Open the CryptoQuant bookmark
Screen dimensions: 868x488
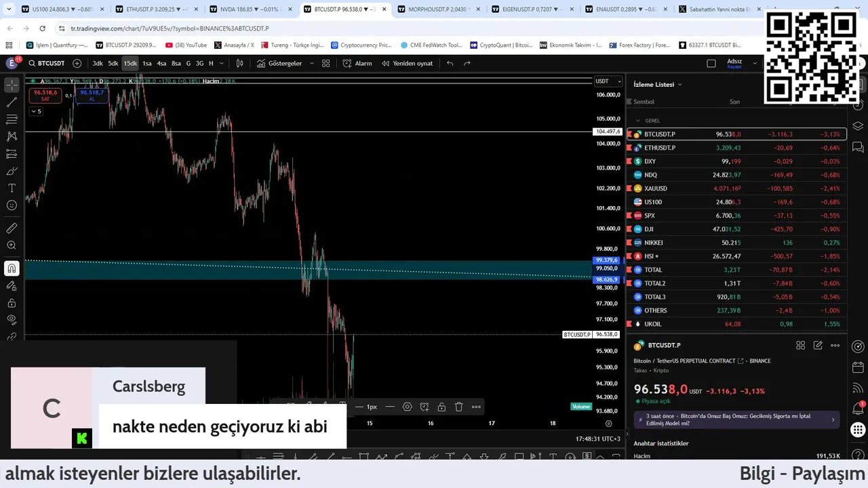tap(500, 45)
